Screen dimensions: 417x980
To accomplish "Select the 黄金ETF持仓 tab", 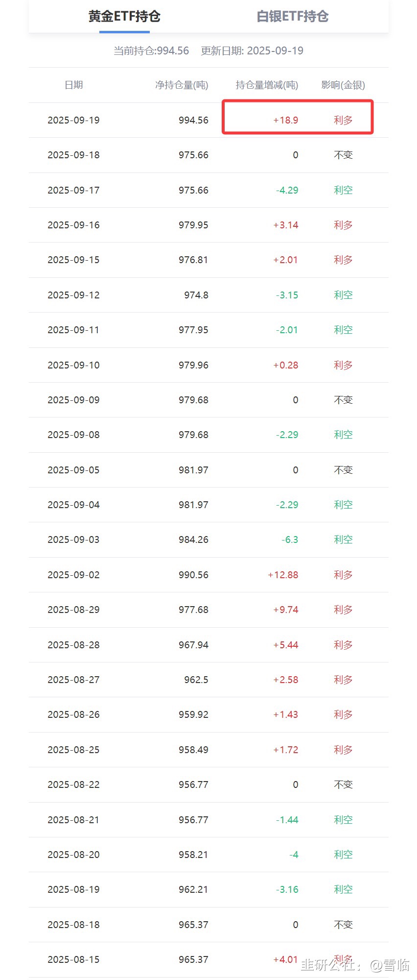I will coord(124,17).
